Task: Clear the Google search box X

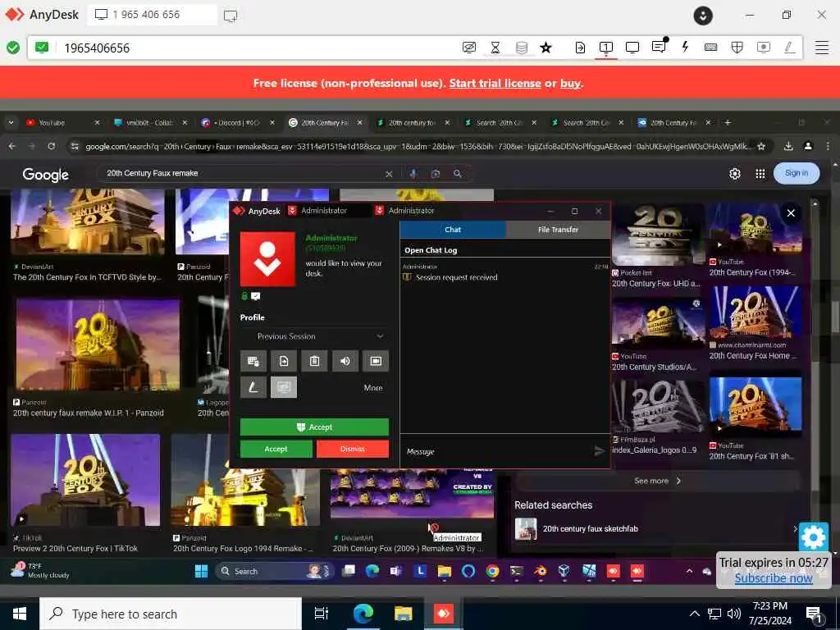Action: 389,174
